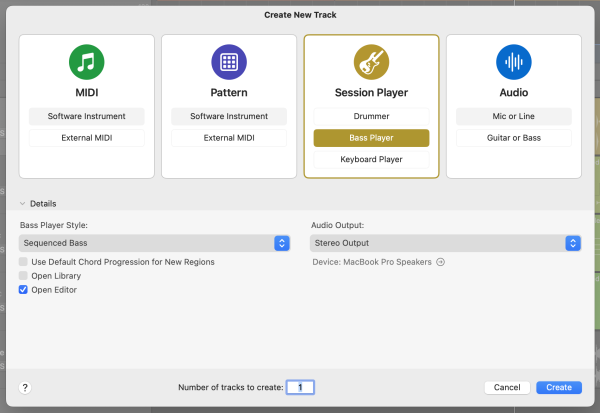This screenshot has width=600, height=413.
Task: Click the Create New Track title
Action: point(300,15)
